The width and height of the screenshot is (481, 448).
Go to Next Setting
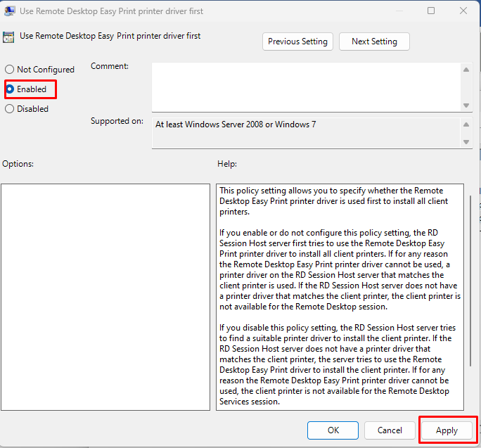click(374, 41)
